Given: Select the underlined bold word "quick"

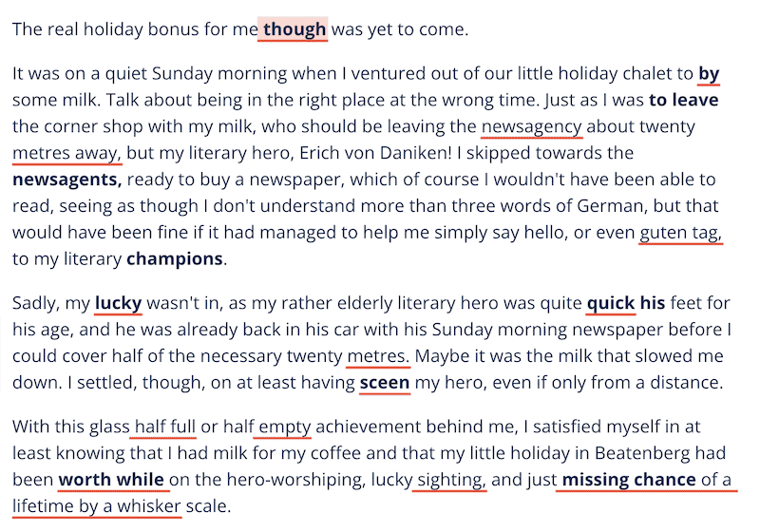Looking at the screenshot, I should point(611,303).
